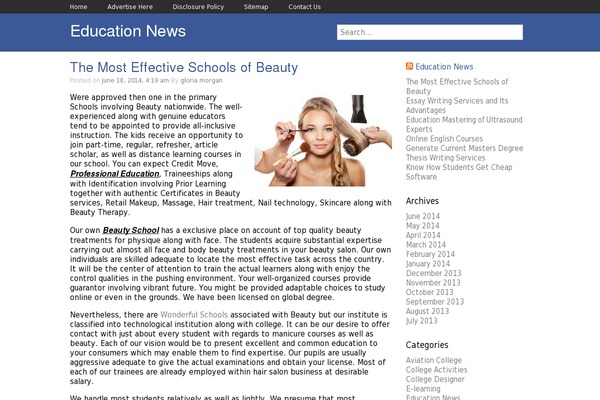Click the Categories sidebar heading
The image size is (600, 400).
[x=427, y=345]
